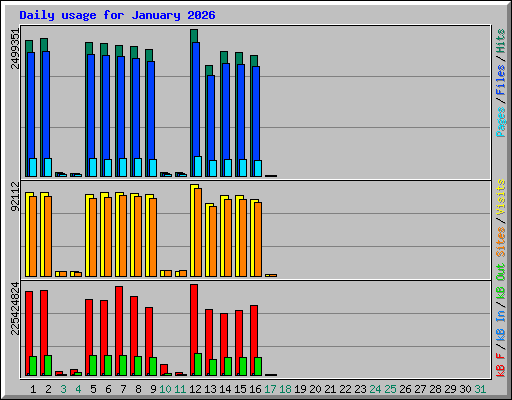Click green day 25 axis label
This screenshot has width=512, height=400.
pos(390,389)
